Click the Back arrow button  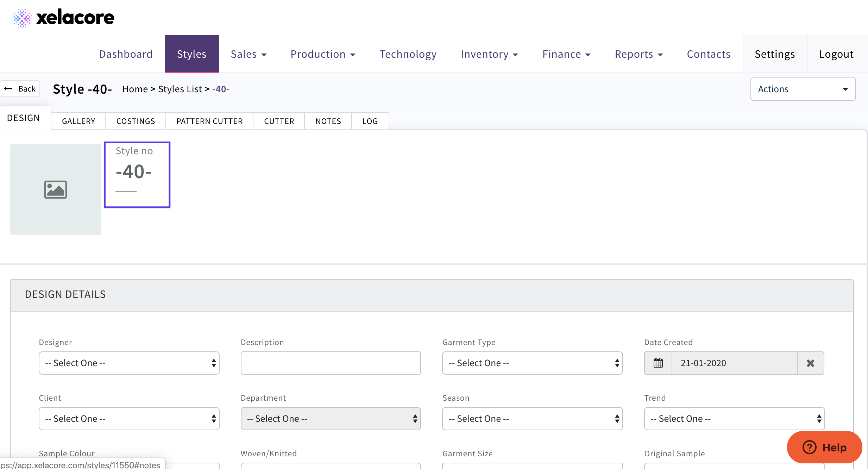(x=20, y=89)
